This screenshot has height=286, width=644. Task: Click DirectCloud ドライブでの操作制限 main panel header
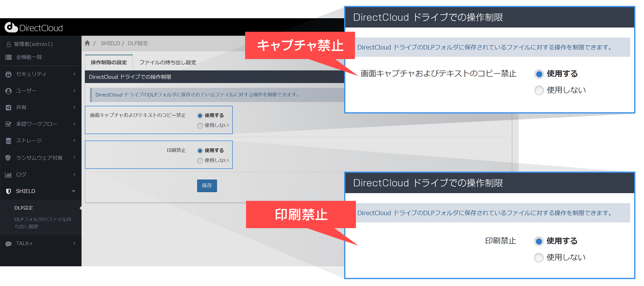point(130,77)
